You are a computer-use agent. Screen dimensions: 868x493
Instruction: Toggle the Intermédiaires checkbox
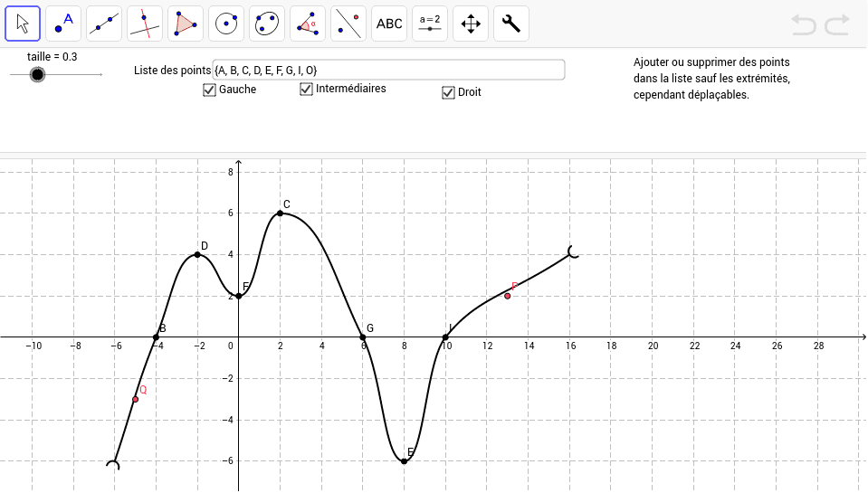(306, 89)
